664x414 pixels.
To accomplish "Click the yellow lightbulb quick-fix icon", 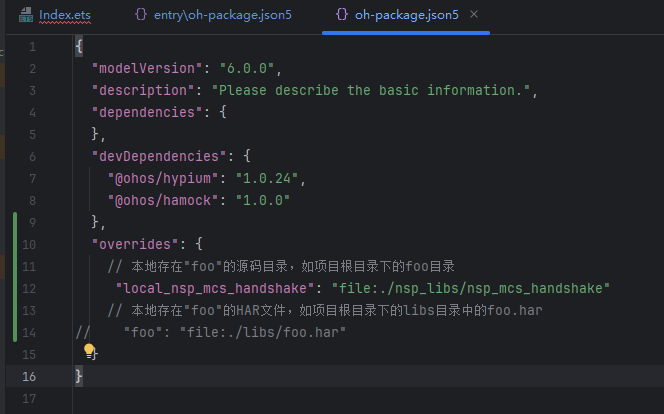I will (89, 351).
